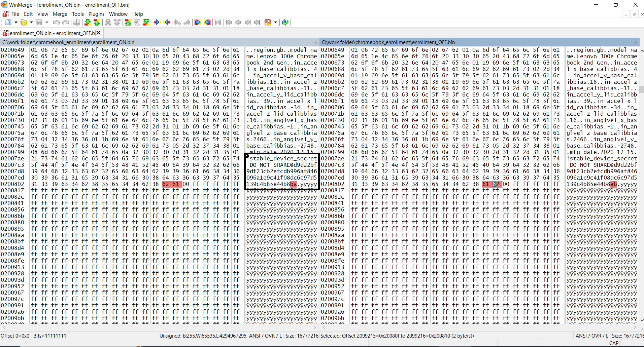Click the highlighted 61 byte in right pane
Viewport: 644px width, 347px height.
[486, 184]
